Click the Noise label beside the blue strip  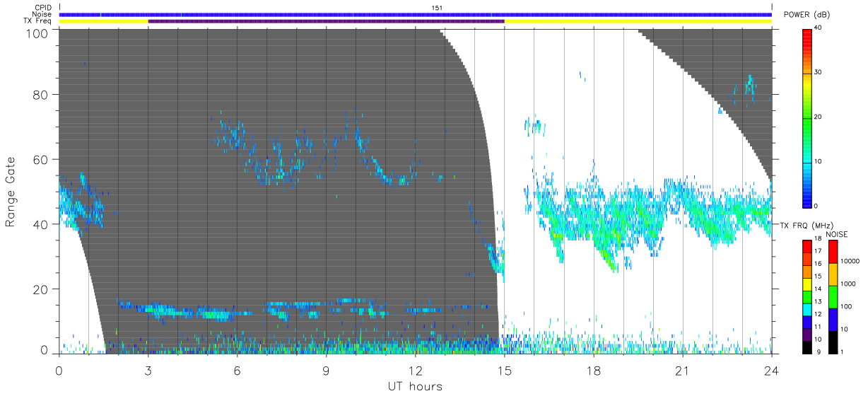(42, 14)
